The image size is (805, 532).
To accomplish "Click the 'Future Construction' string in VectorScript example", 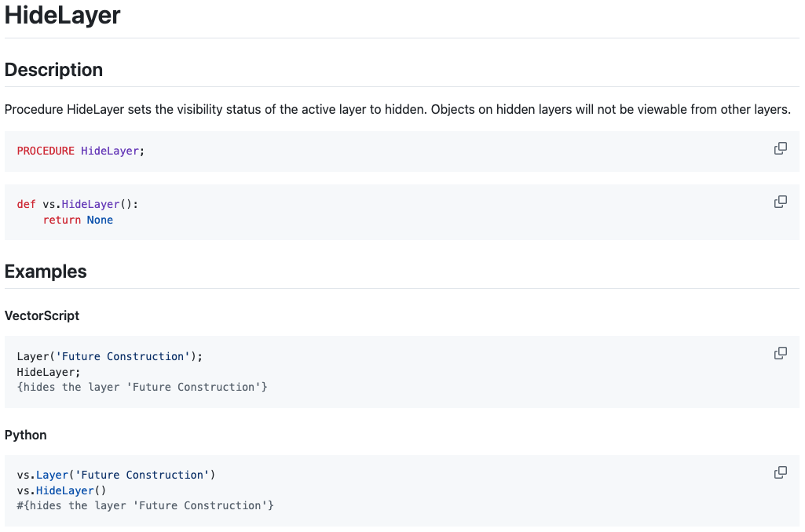I will (x=123, y=356).
